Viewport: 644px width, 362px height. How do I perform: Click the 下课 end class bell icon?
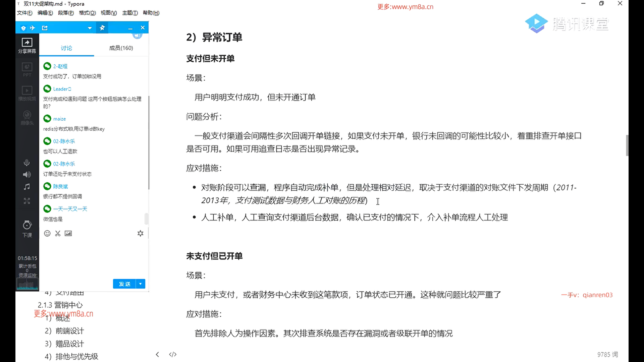point(27,225)
